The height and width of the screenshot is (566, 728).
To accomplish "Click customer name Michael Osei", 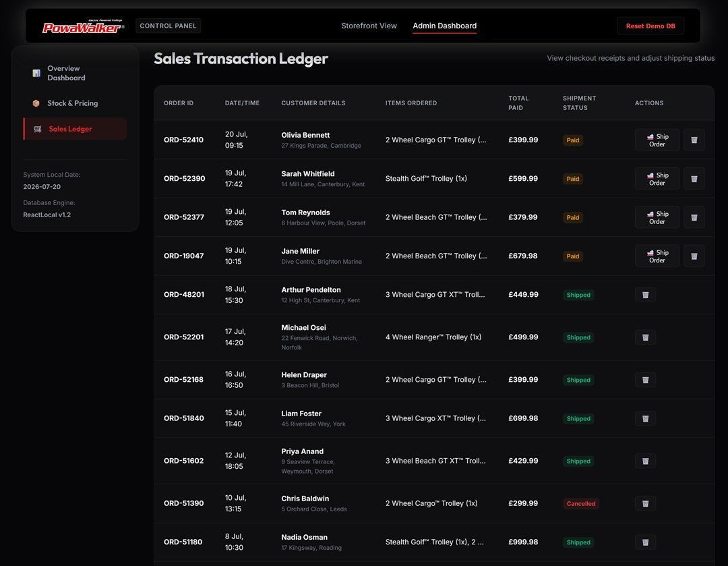I will click(x=303, y=327).
